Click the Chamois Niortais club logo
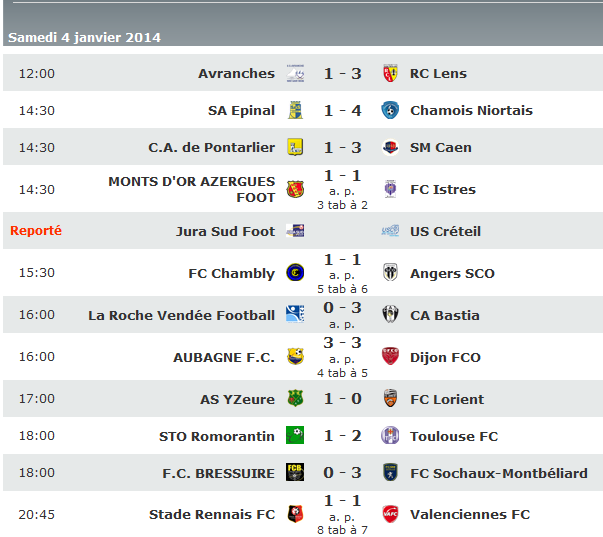 (x=390, y=110)
